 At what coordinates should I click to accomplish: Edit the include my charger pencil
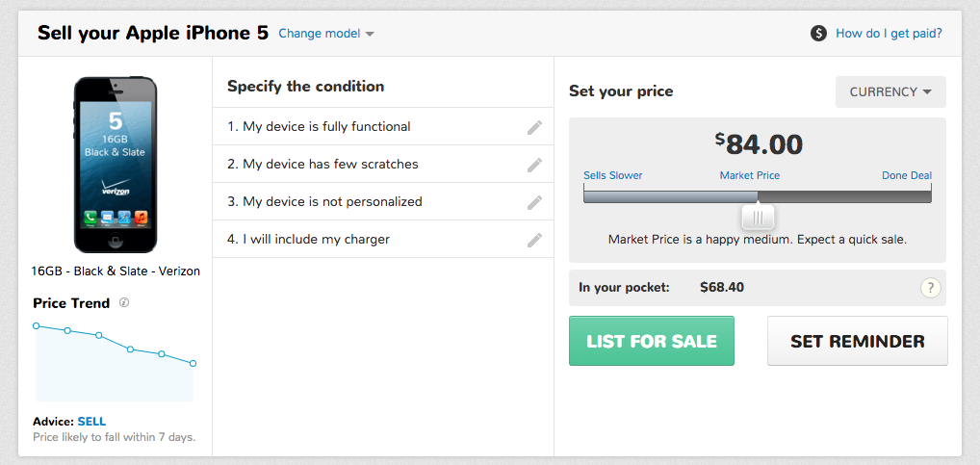click(x=535, y=240)
